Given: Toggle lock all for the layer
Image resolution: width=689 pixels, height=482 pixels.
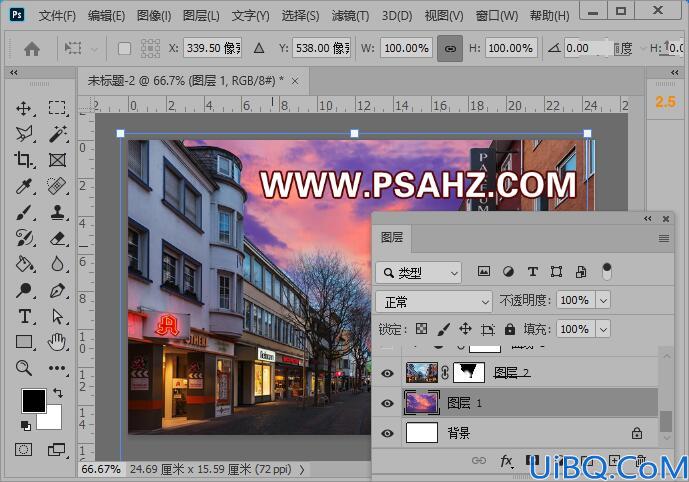Looking at the screenshot, I should point(510,329).
